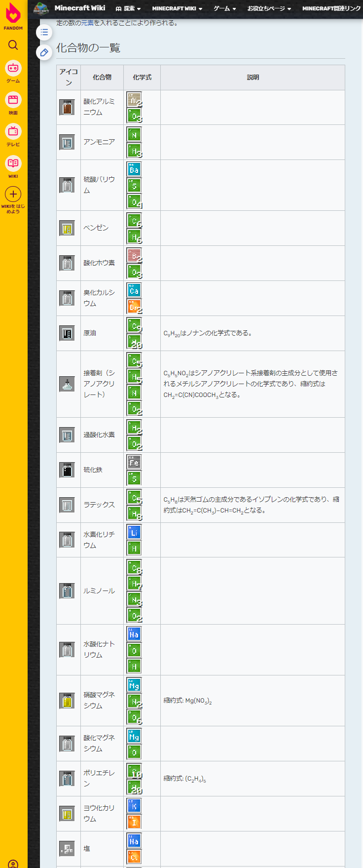Click the 硝酸マグネシウム yellow jar icon
This screenshot has height=868, width=363.
coord(67,700)
